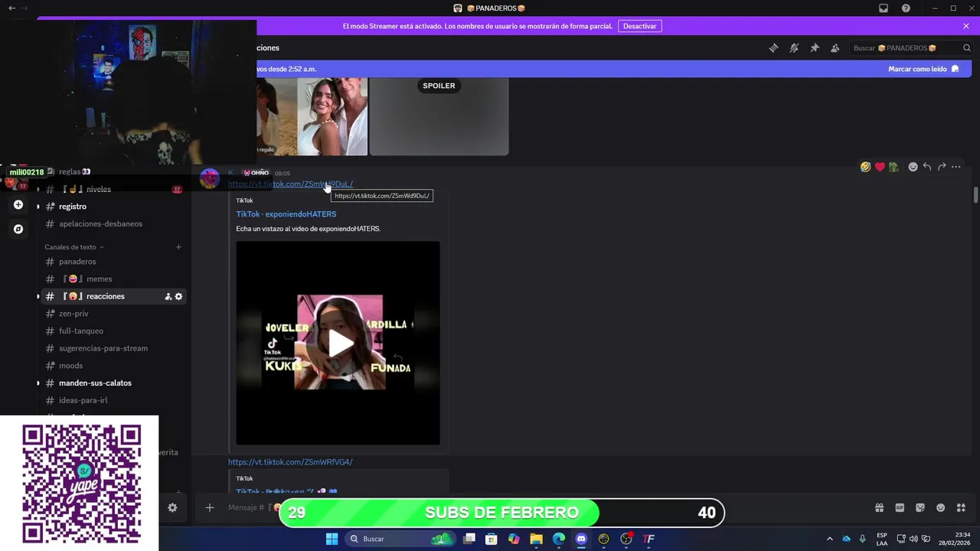Switch to the memes channel
Image resolution: width=980 pixels, height=551 pixels.
[x=99, y=279]
